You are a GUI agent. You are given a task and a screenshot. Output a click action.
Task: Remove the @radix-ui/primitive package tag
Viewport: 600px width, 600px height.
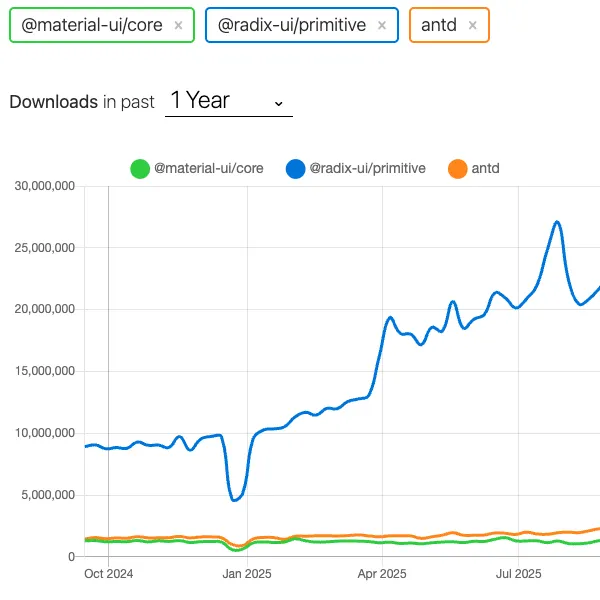(381, 26)
